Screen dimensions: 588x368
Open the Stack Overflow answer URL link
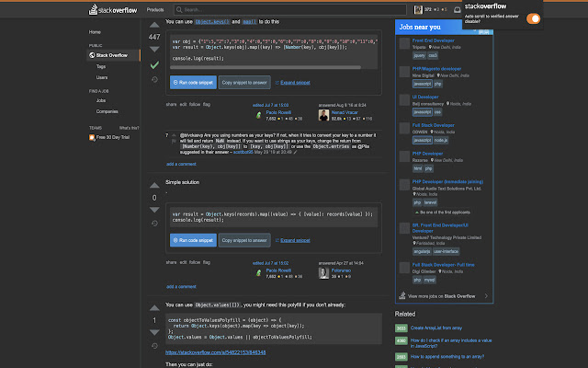click(216, 352)
